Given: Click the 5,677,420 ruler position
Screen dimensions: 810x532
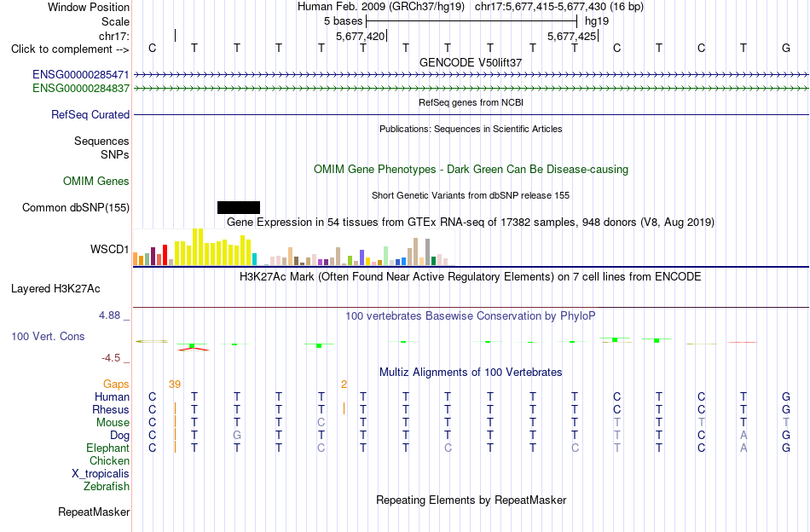Looking at the screenshot, I should (x=360, y=36).
